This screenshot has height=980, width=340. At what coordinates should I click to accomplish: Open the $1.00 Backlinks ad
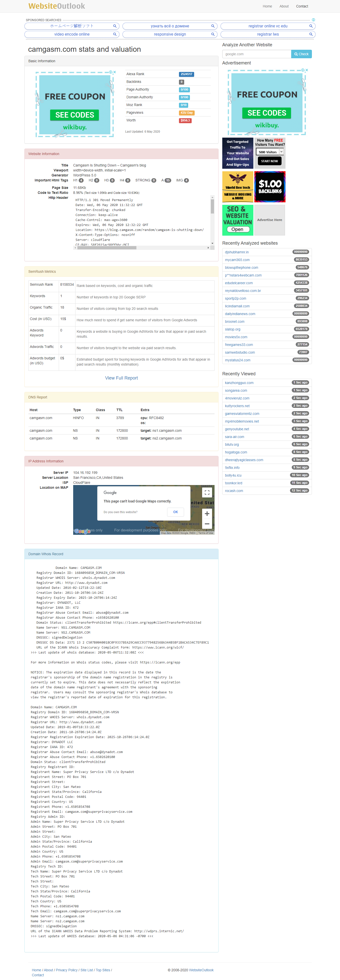coord(270,186)
